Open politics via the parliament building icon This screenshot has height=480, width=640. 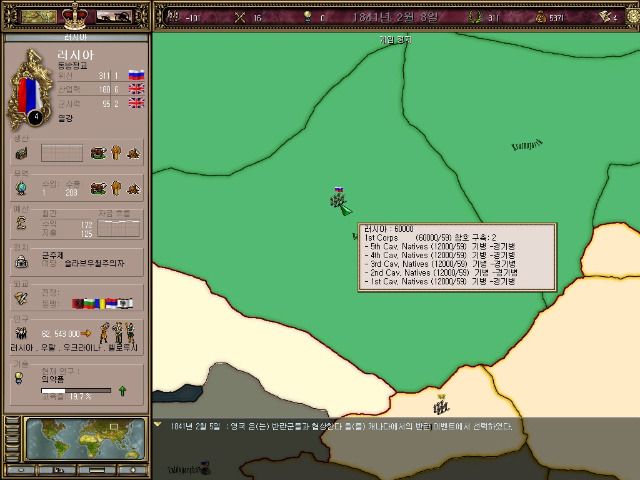pos(21,261)
